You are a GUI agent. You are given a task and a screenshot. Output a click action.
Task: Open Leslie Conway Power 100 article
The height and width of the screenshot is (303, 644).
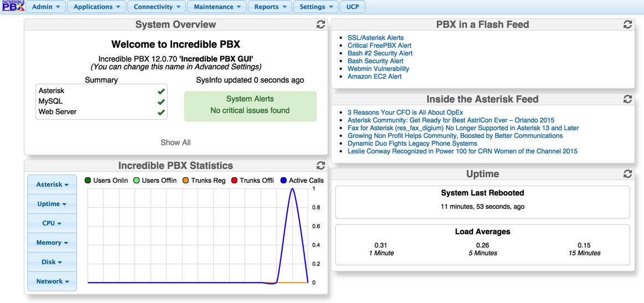[x=463, y=151]
